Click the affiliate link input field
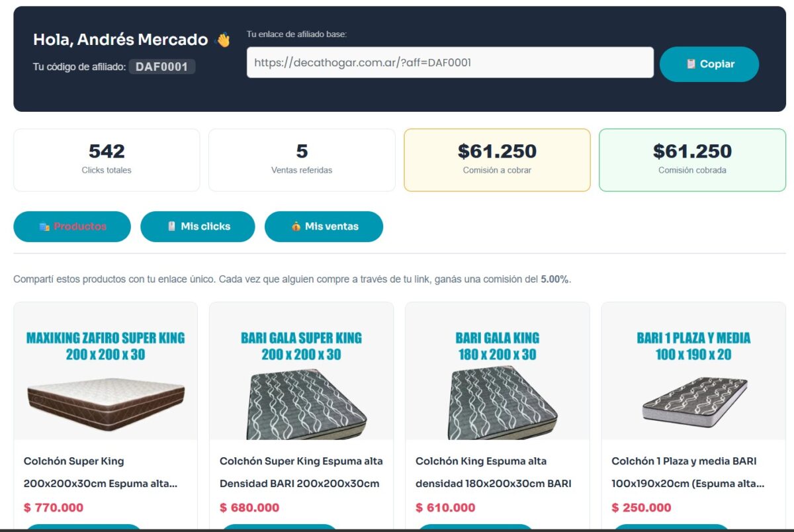 click(450, 63)
